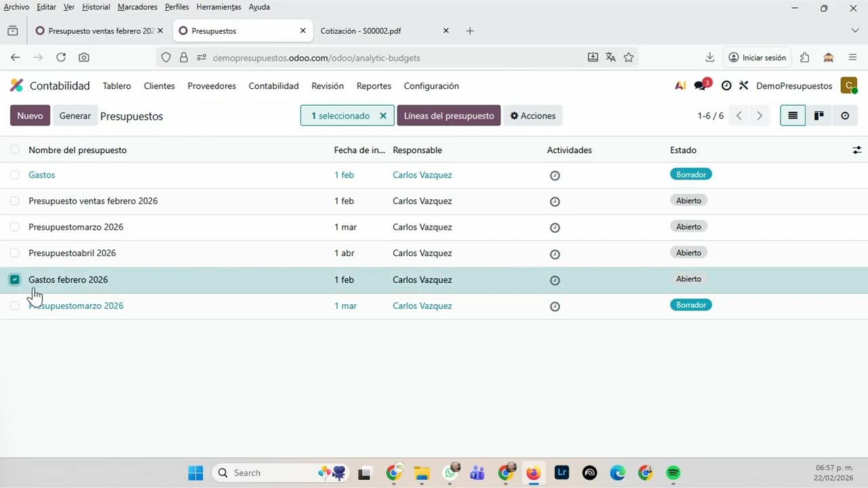Open Líneas del presupuesto button
The height and width of the screenshot is (488, 868).
click(449, 116)
